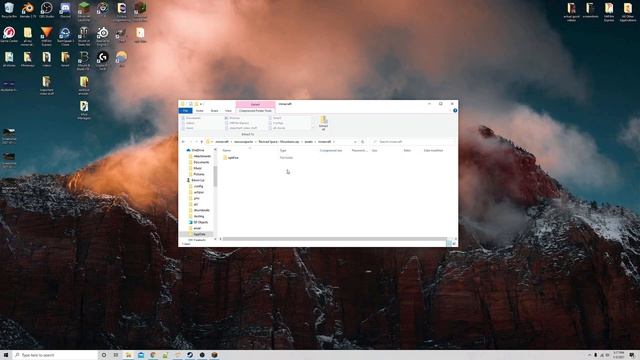The height and width of the screenshot is (360, 640).
Task: Switch to the View ribbon tab
Action: pyautogui.click(x=228, y=111)
